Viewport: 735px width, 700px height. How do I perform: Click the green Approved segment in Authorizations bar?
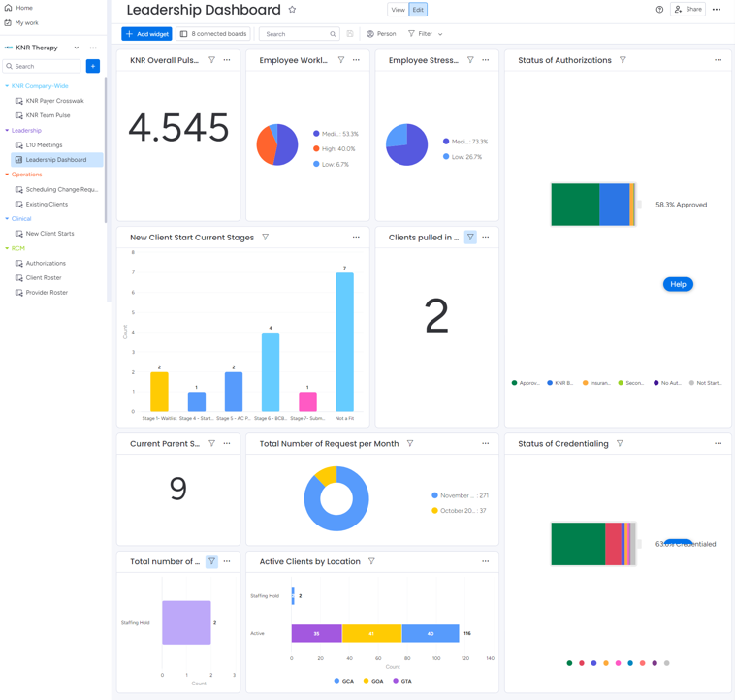point(575,205)
